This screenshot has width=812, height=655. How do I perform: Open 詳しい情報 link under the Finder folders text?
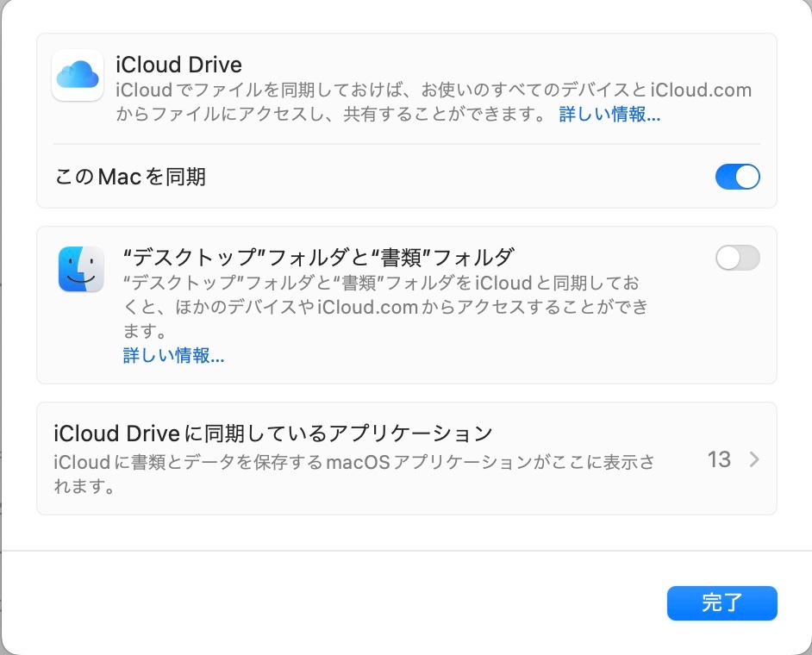(173, 356)
